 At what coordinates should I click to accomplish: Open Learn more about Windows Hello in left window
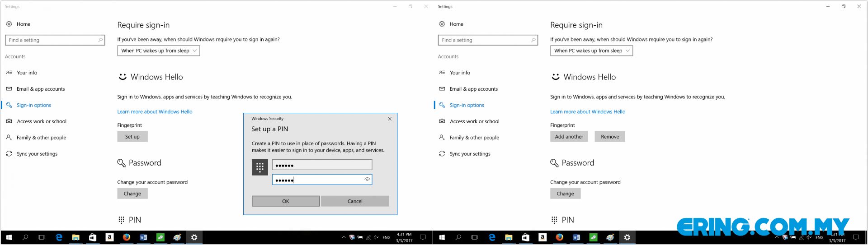point(155,111)
